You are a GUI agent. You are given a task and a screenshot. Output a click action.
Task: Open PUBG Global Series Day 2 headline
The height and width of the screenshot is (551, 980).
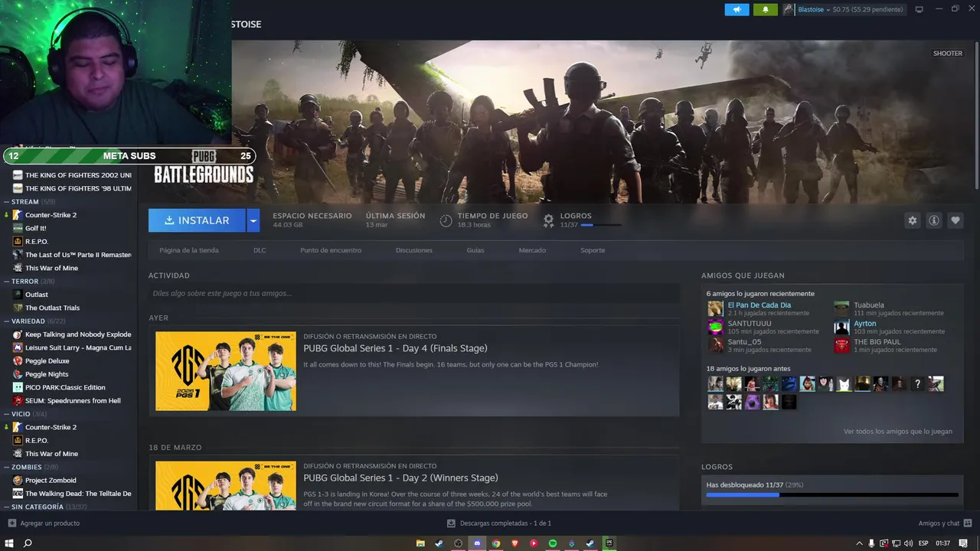pos(400,478)
